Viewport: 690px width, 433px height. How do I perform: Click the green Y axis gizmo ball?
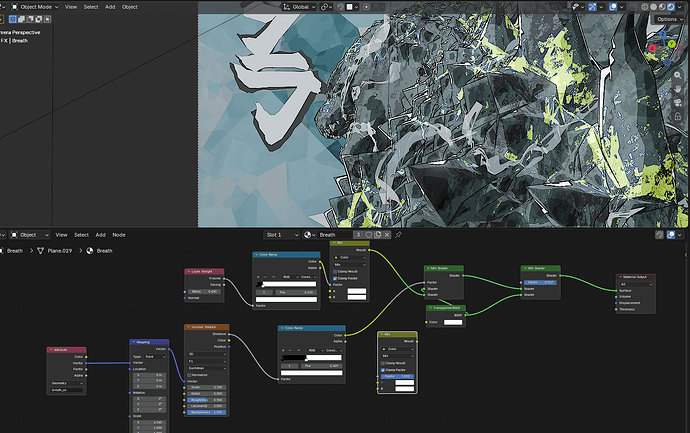click(672, 44)
